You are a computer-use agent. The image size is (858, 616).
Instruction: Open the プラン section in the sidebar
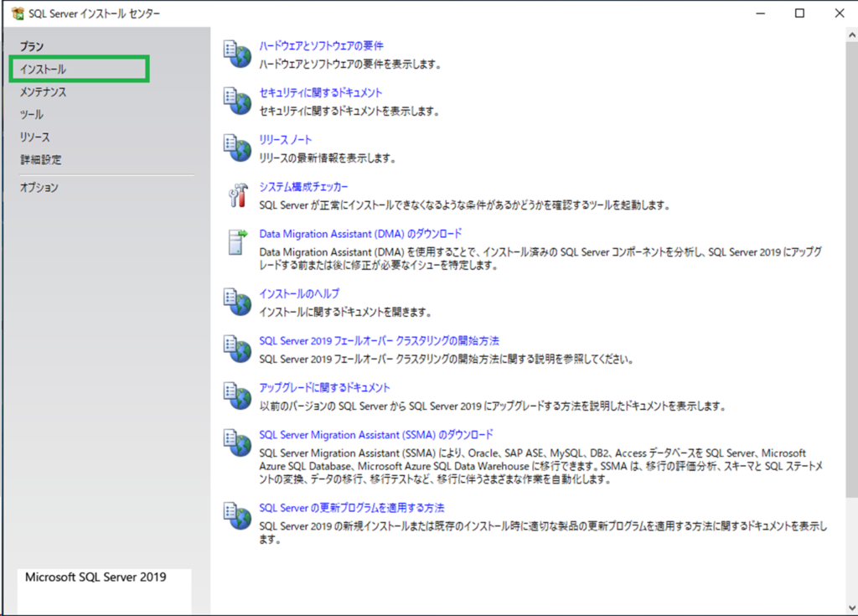(32, 47)
